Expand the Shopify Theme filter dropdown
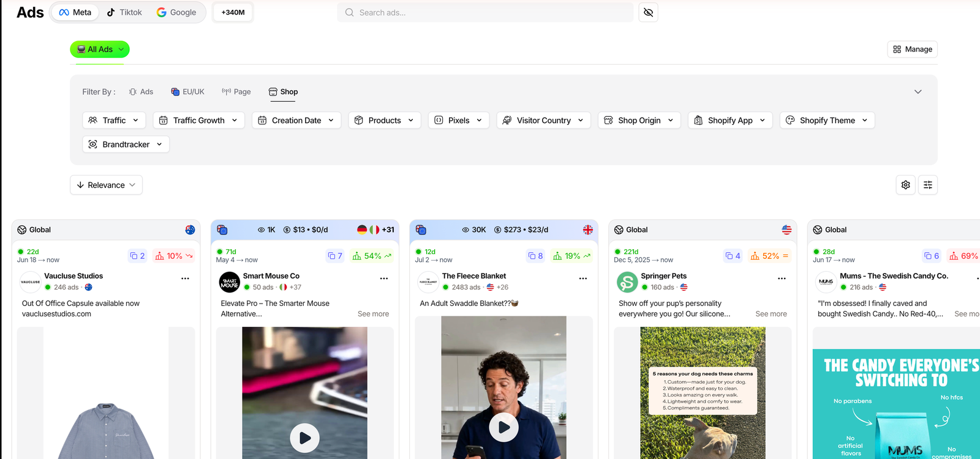 (827, 120)
